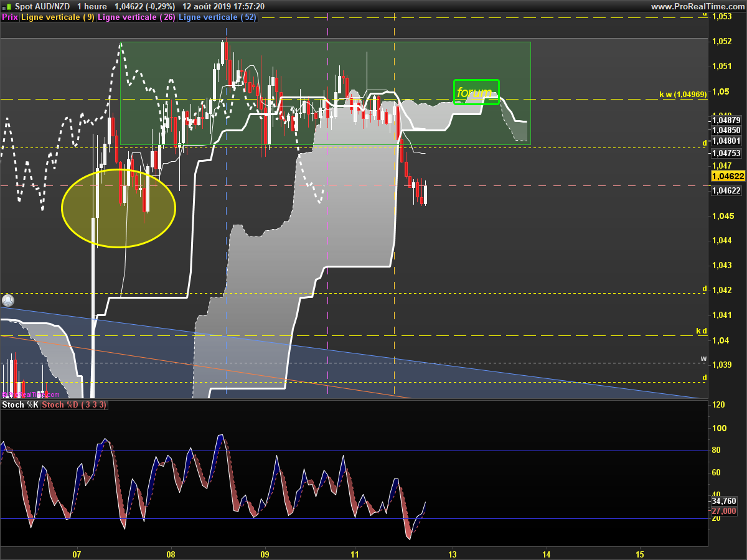
Task: Click the alert bell icon on chart
Action: tap(7, 300)
